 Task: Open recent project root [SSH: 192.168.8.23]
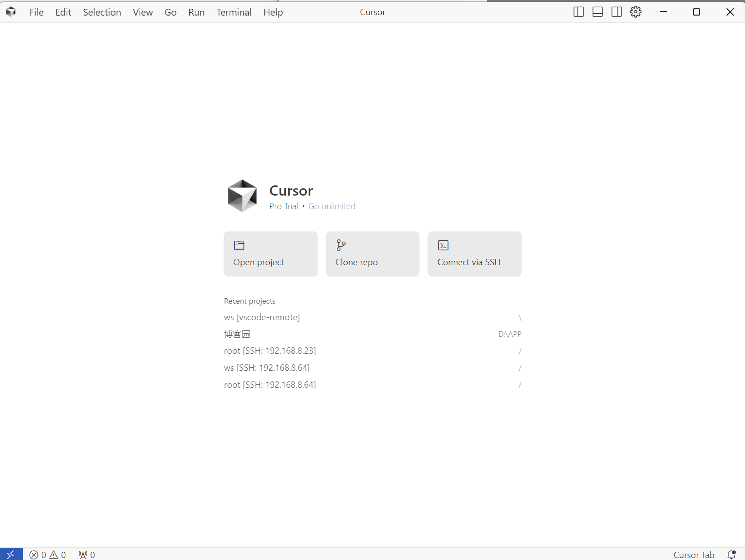point(372,351)
